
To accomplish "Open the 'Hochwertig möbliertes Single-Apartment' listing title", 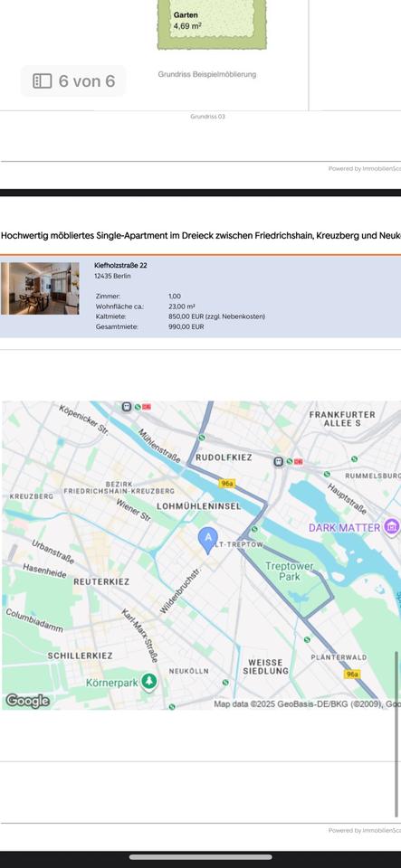I will pos(201,235).
